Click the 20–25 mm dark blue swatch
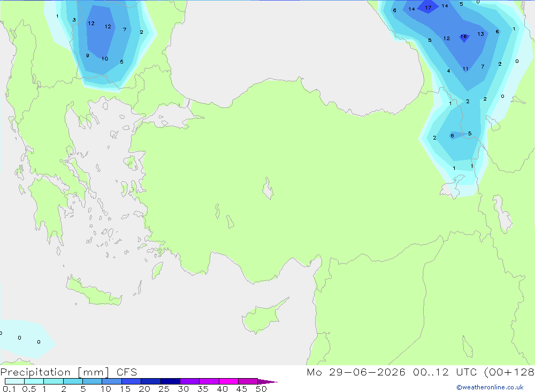The height and width of the screenshot is (392, 535). pos(150,381)
